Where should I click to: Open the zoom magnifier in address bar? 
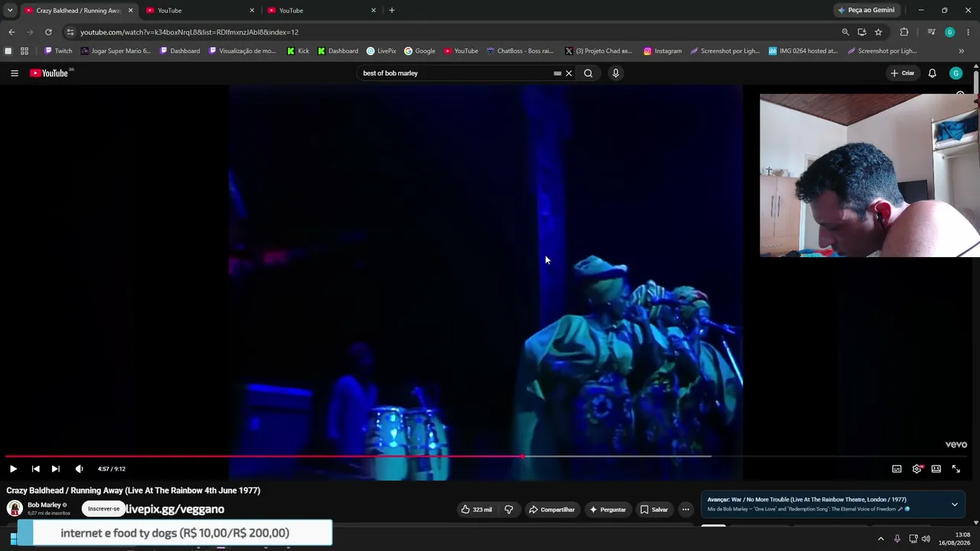[845, 32]
